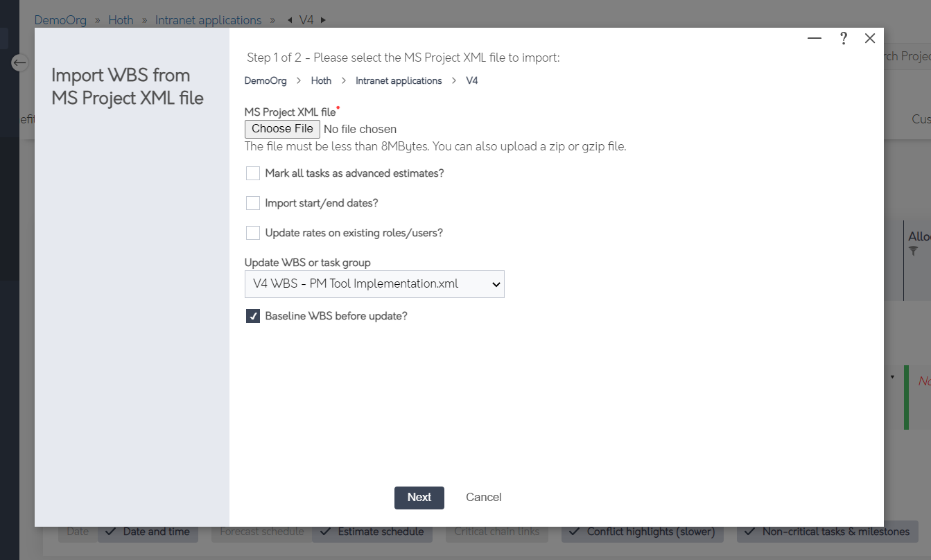The image size is (931, 560).
Task: Enable the Date display toggle
Action: (76, 532)
